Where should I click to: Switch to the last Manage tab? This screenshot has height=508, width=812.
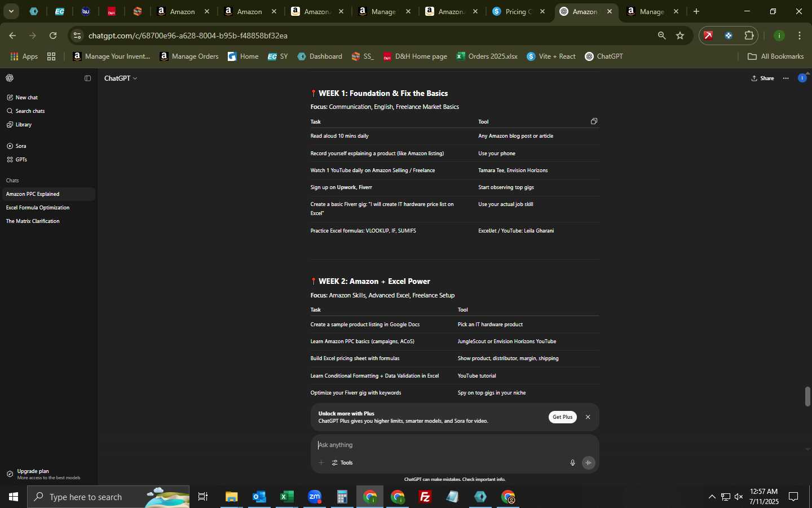652,11
